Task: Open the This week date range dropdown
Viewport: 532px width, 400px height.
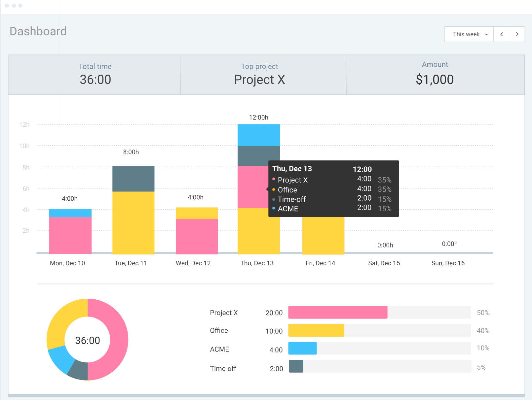Action: 469,34
